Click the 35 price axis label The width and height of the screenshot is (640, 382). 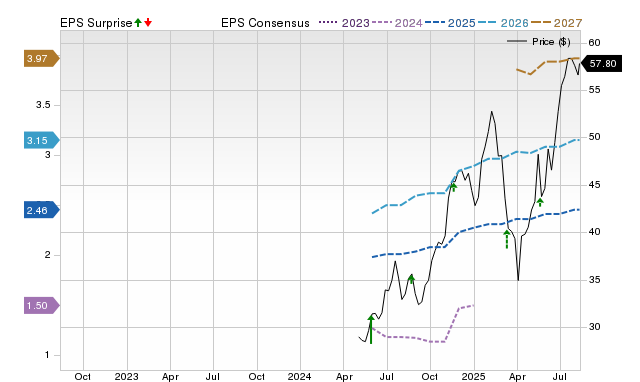pyautogui.click(x=594, y=280)
